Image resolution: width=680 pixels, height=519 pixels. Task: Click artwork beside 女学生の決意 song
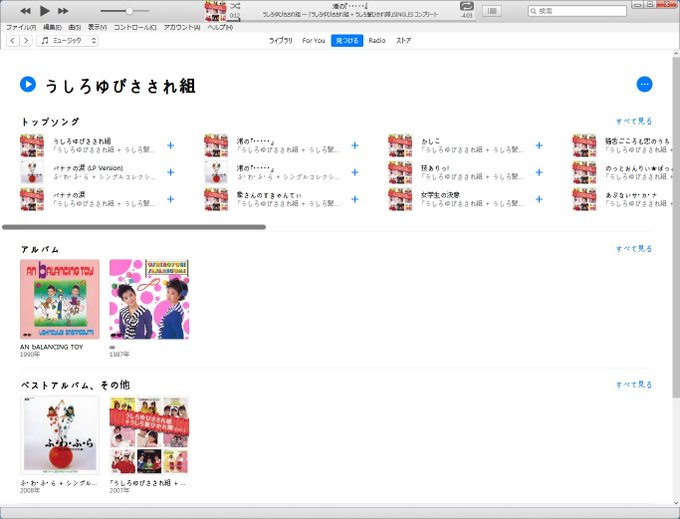pyautogui.click(x=400, y=199)
